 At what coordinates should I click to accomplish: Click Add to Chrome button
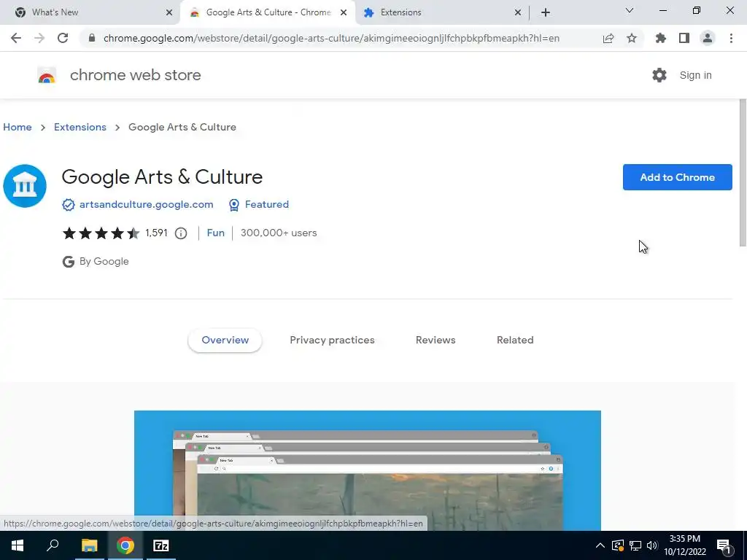pos(677,177)
